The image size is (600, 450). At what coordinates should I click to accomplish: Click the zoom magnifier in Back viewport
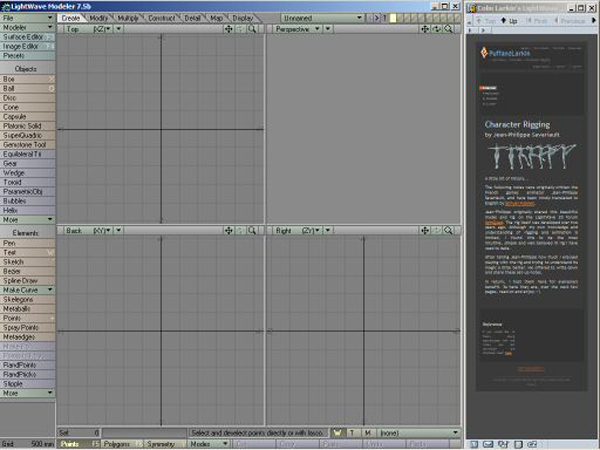coord(252,230)
